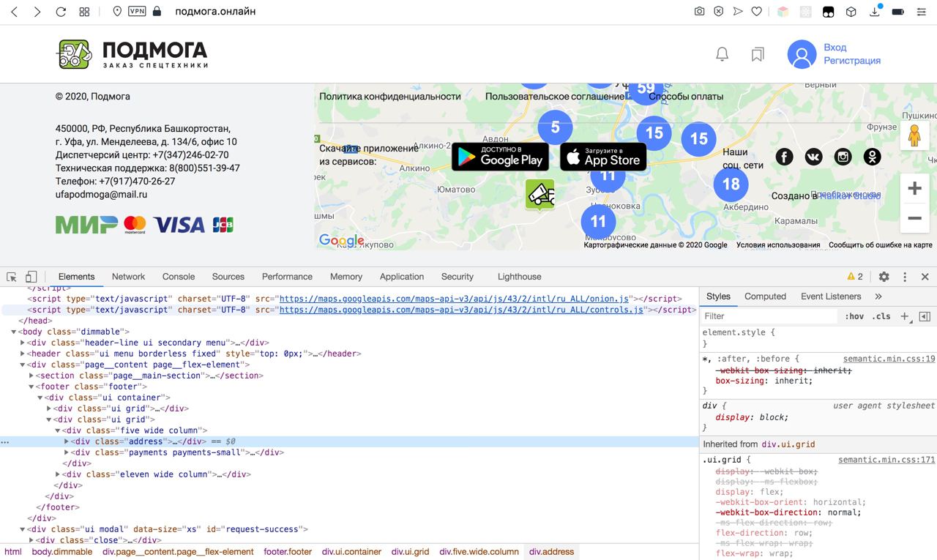
Task: Close the DevTools panel
Action: pos(925,277)
